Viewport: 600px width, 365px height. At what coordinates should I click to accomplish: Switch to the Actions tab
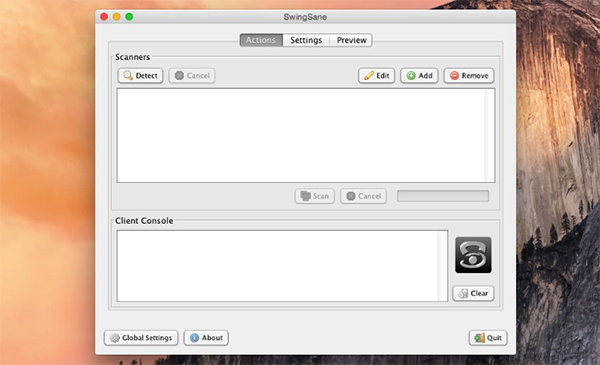tap(261, 40)
